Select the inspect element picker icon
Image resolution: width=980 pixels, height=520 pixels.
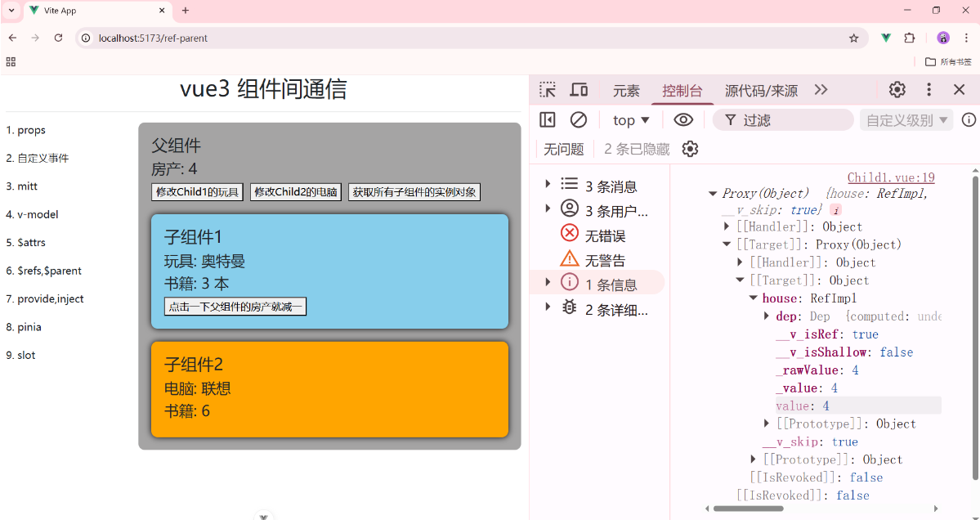548,89
